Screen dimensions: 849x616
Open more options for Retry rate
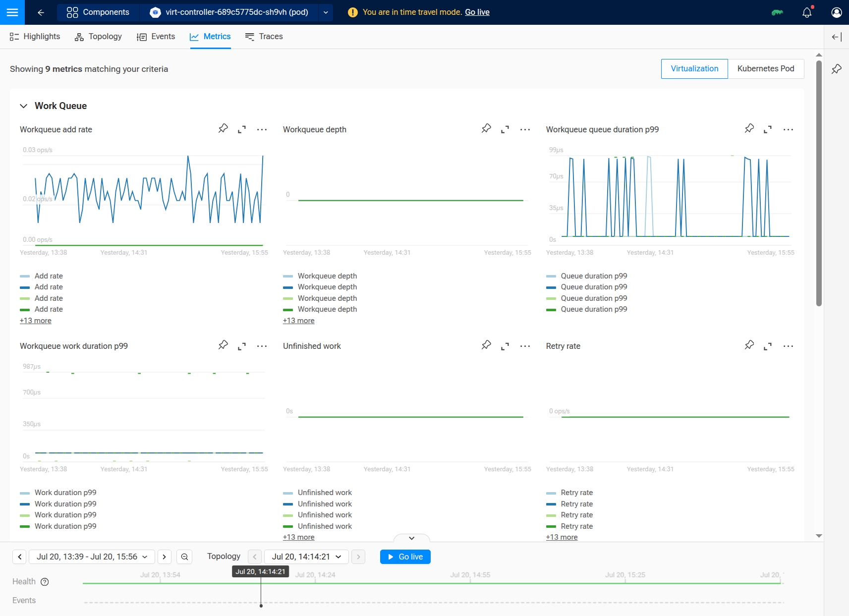click(788, 346)
